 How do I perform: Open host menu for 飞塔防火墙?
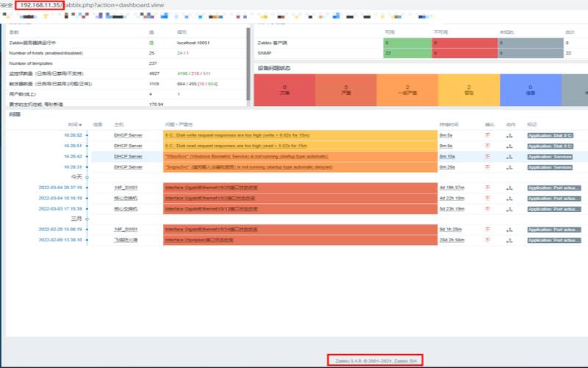click(x=125, y=240)
